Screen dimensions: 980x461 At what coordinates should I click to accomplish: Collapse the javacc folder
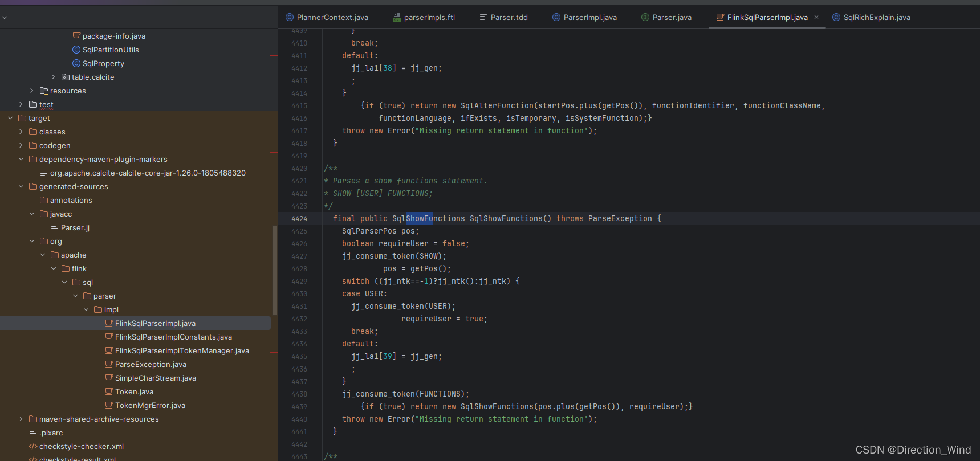[x=32, y=214]
